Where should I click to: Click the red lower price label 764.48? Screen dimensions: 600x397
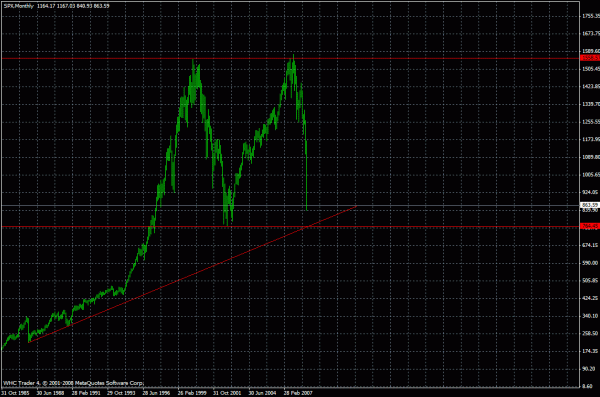(590, 226)
